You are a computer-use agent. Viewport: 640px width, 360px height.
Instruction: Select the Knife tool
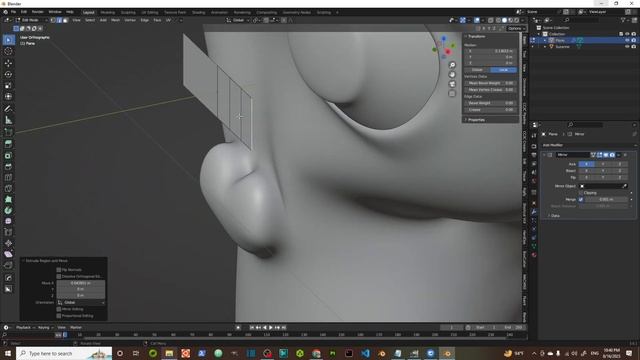[x=8, y=188]
